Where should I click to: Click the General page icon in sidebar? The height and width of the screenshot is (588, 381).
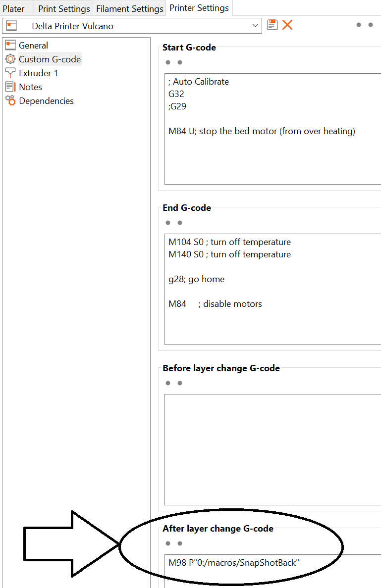point(10,45)
